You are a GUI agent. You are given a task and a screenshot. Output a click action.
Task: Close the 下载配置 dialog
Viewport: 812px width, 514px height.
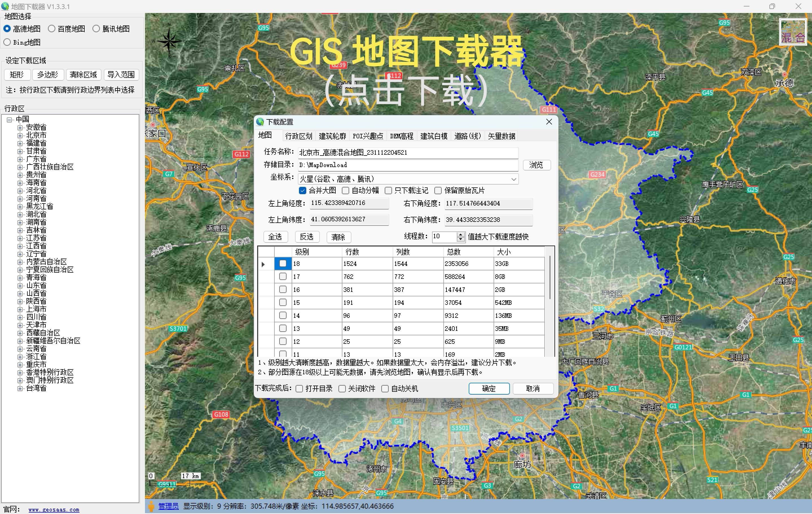[549, 122]
